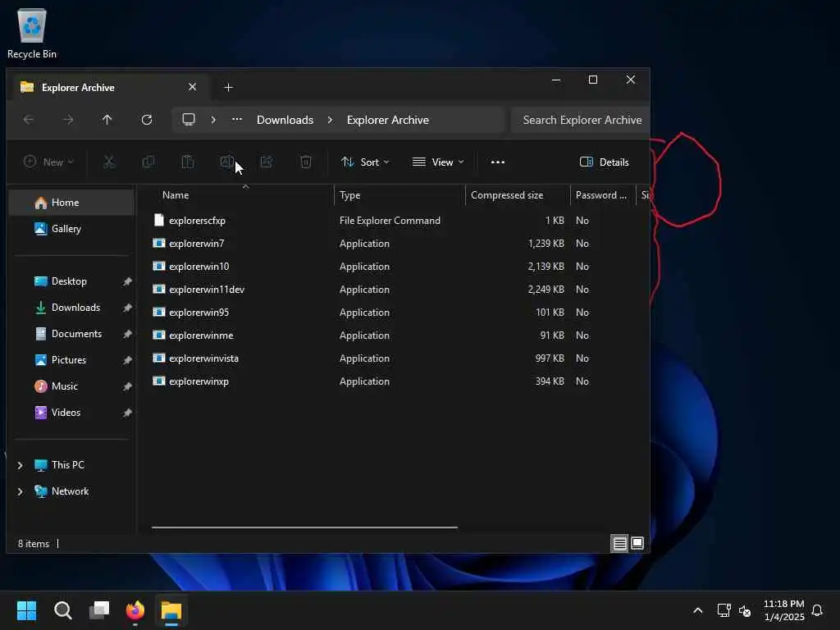Open the New dropdown menu
Viewport: 840px width, 630px height.
click(x=48, y=162)
